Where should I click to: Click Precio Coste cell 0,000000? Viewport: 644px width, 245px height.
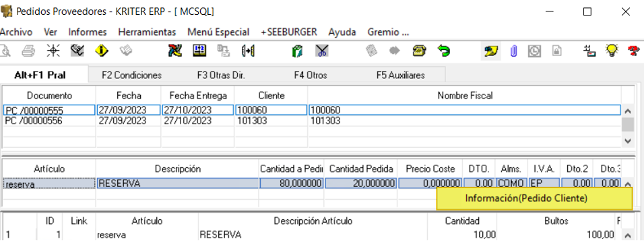(430, 183)
